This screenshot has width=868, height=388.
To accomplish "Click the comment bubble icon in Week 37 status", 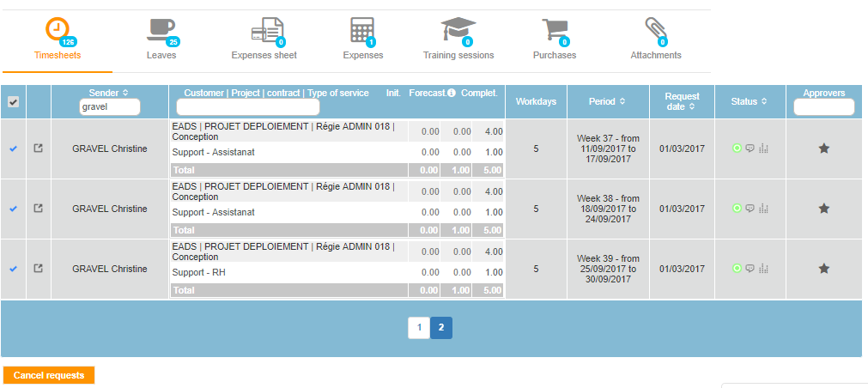I will pyautogui.click(x=750, y=149).
